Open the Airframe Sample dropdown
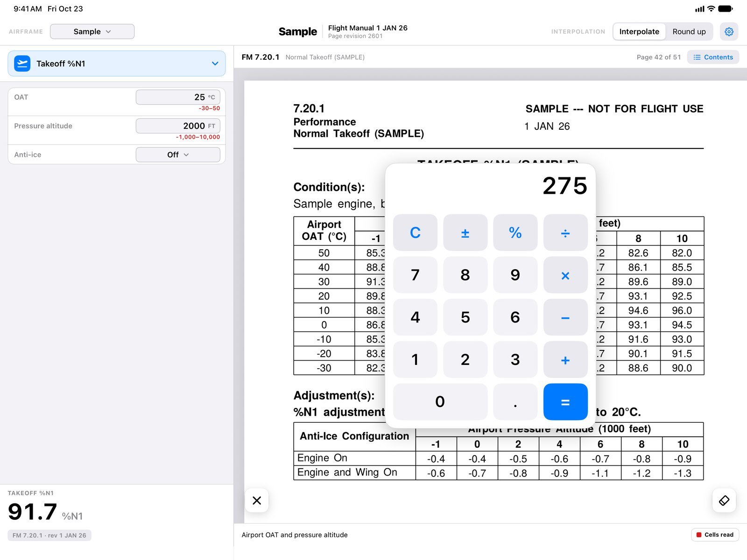The height and width of the screenshot is (560, 747). (92, 31)
